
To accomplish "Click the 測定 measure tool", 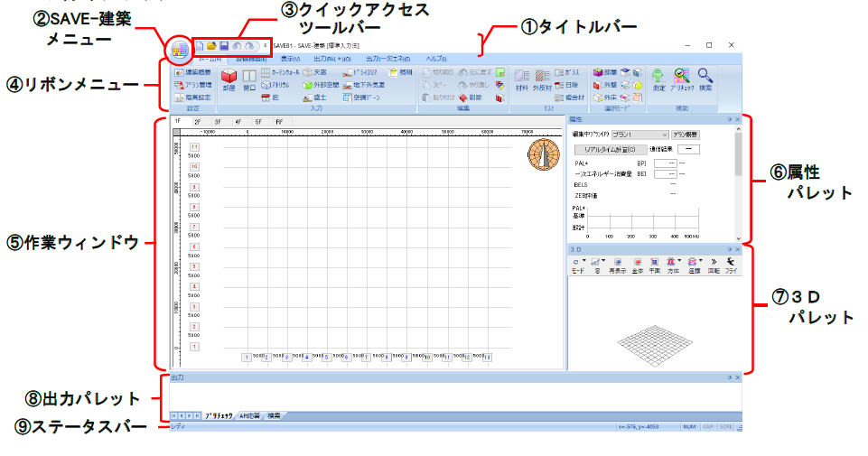I will [658, 80].
